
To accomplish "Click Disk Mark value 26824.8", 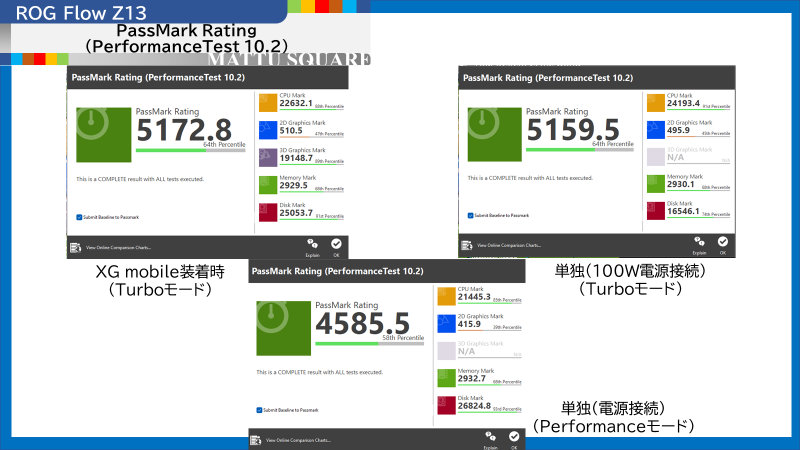I will (474, 406).
